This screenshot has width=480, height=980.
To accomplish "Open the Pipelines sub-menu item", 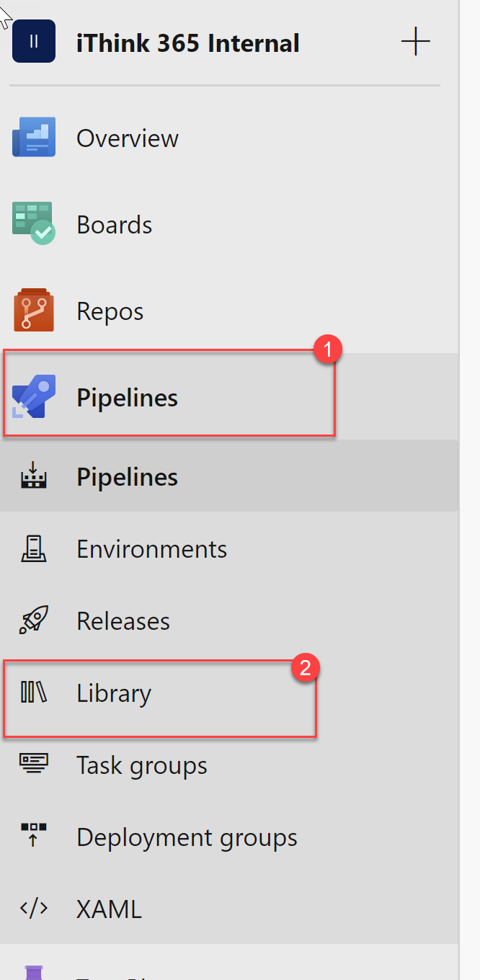I will coord(127,477).
